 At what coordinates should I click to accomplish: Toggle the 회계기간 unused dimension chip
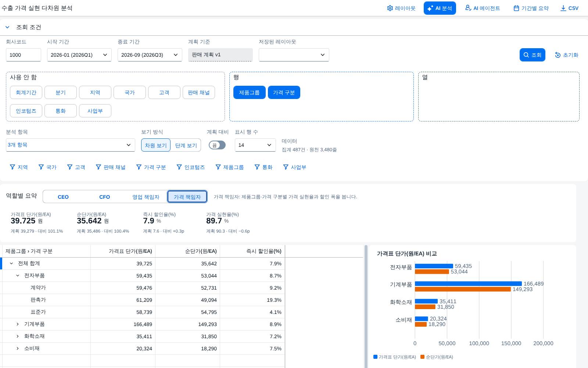(26, 92)
